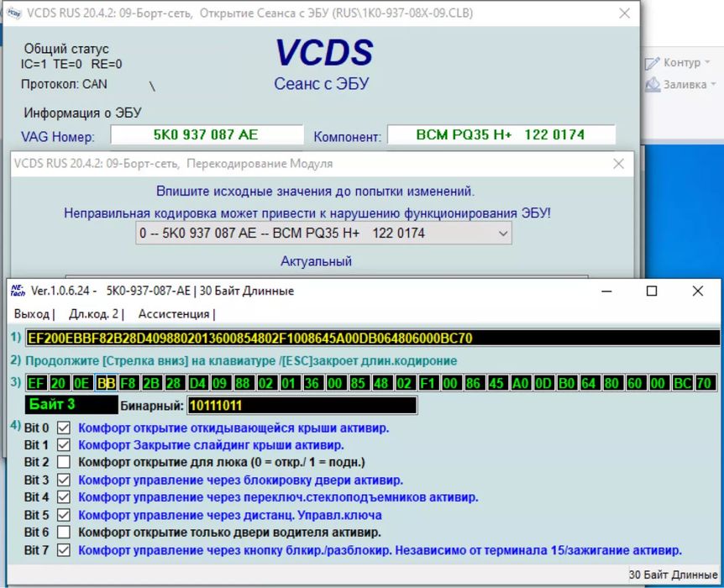Select byte cell 2B
The height and width of the screenshot is (588, 724).
[x=152, y=383]
